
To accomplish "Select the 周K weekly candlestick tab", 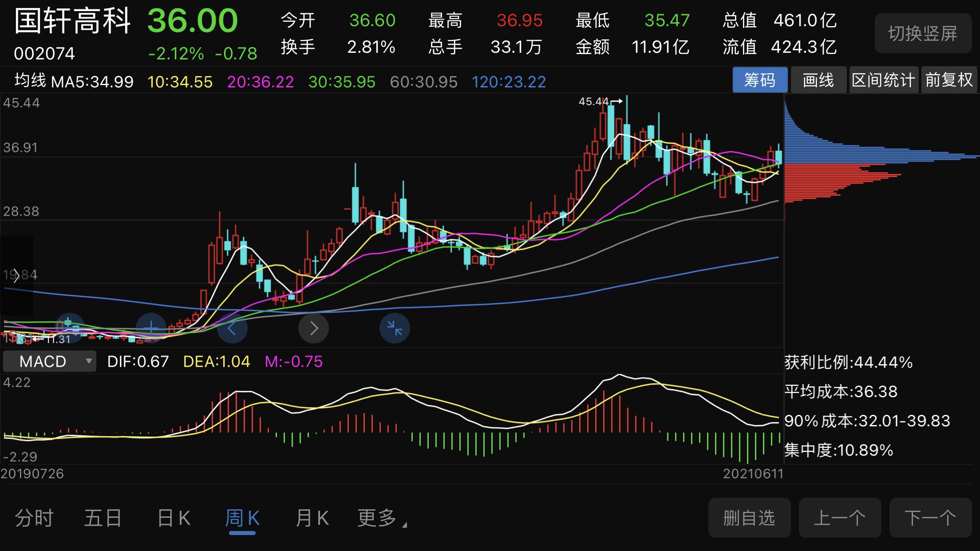I will pyautogui.click(x=242, y=518).
